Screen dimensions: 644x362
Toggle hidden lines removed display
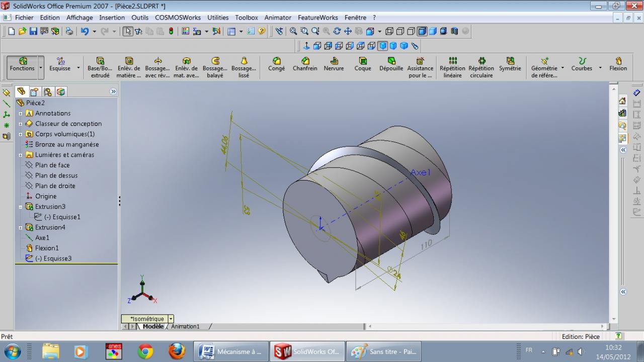[x=411, y=31]
